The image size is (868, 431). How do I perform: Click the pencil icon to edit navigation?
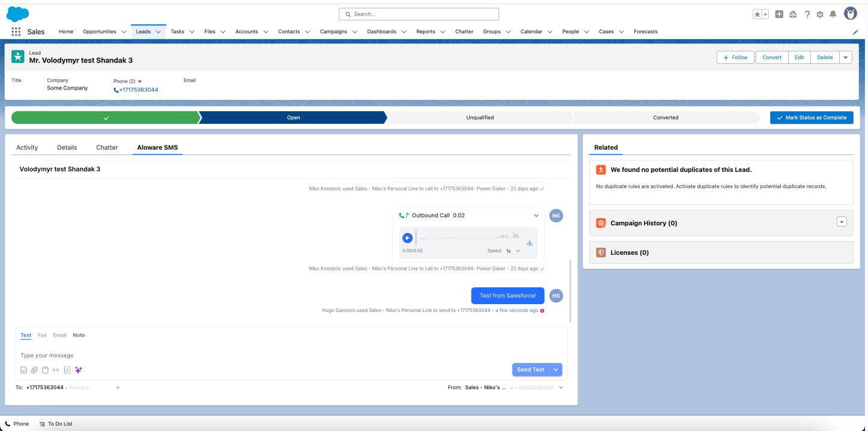855,32
